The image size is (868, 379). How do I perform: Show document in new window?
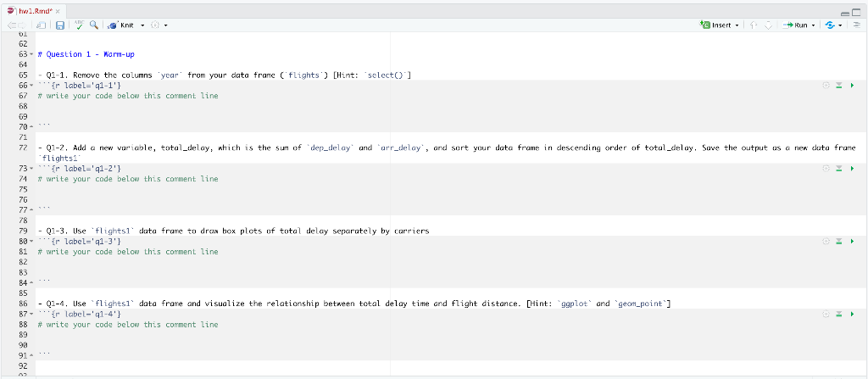[41, 25]
